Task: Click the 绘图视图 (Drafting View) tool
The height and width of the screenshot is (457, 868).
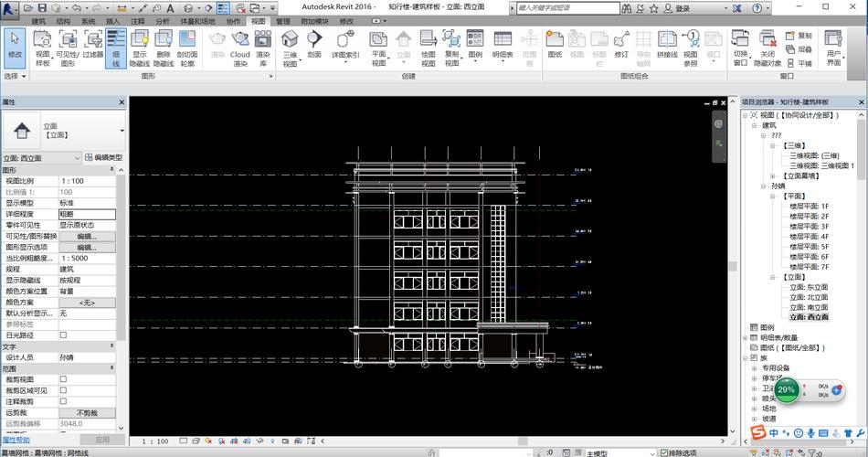Action: tap(428, 48)
